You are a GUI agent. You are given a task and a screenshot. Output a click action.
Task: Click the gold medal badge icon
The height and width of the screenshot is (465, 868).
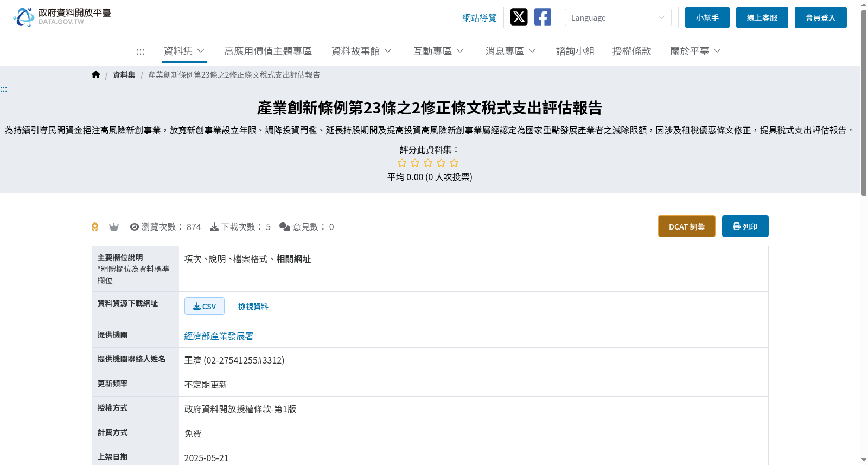tap(95, 227)
